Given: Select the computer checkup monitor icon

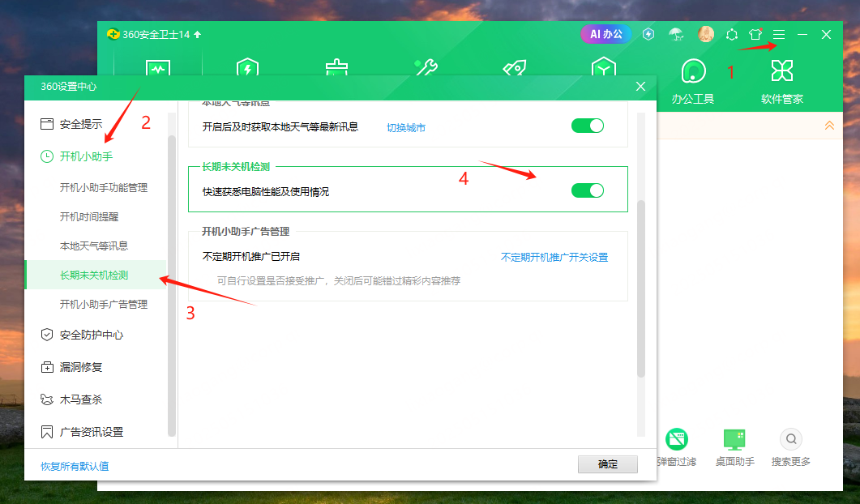Looking at the screenshot, I should 158,68.
